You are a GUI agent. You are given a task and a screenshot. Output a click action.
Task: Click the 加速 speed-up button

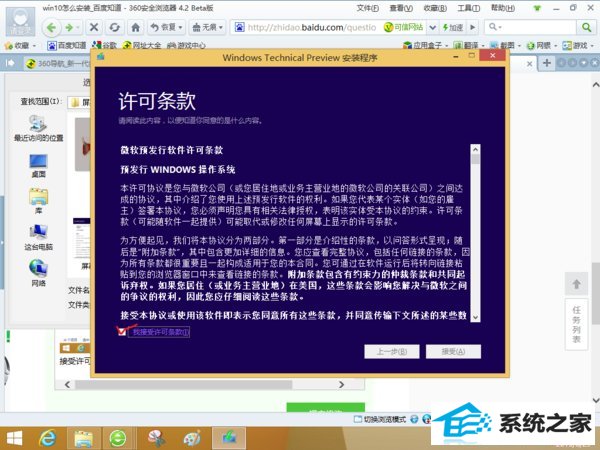[453, 27]
